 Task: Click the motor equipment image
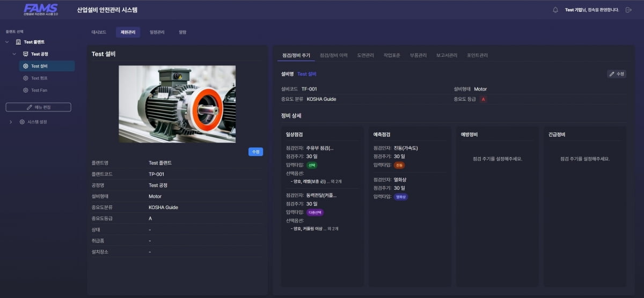coord(177,104)
